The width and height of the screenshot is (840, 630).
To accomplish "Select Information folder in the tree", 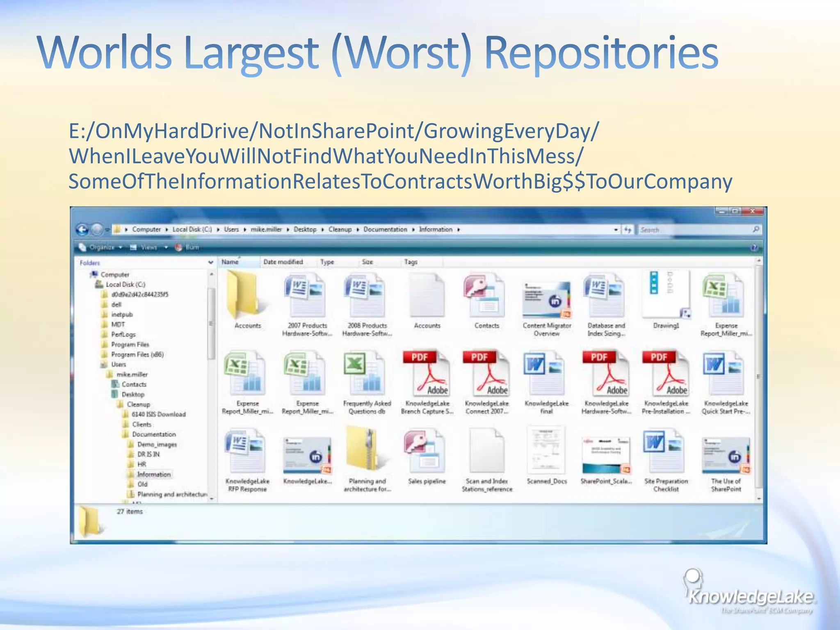I will (x=154, y=474).
